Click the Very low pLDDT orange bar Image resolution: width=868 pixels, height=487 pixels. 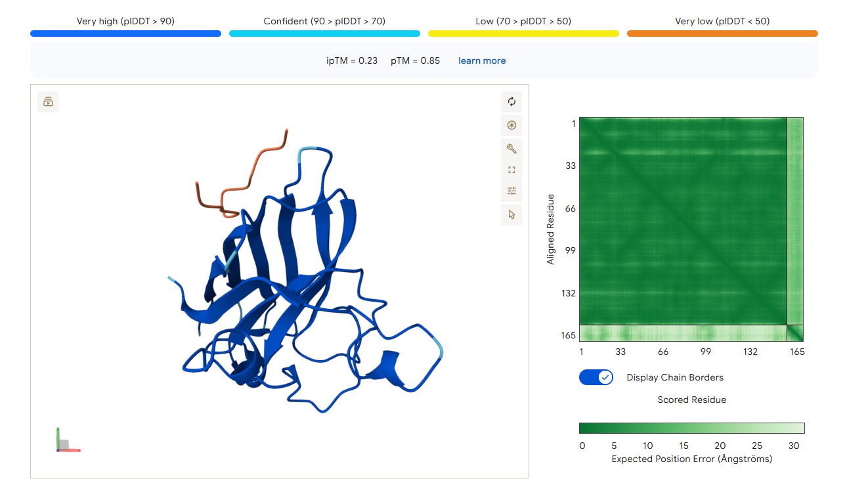click(x=722, y=34)
